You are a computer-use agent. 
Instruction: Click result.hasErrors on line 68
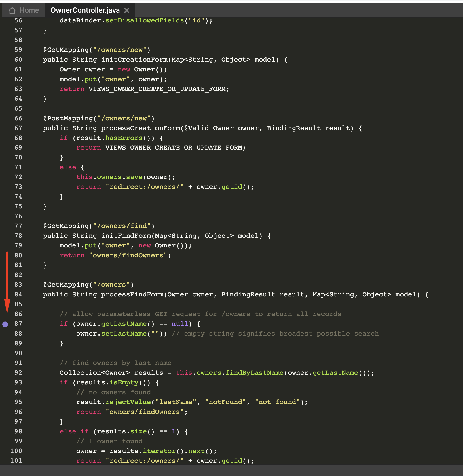click(x=109, y=138)
